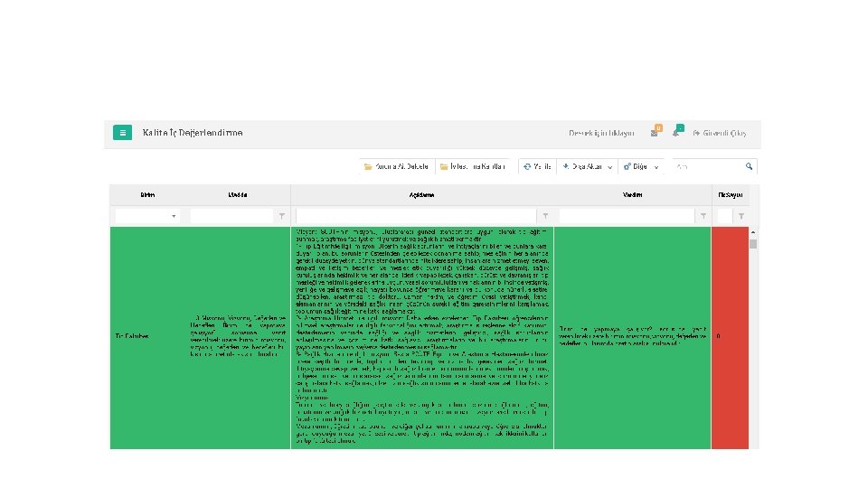Sort by the Madde column header
This screenshot has height=488, width=868.
(x=238, y=195)
